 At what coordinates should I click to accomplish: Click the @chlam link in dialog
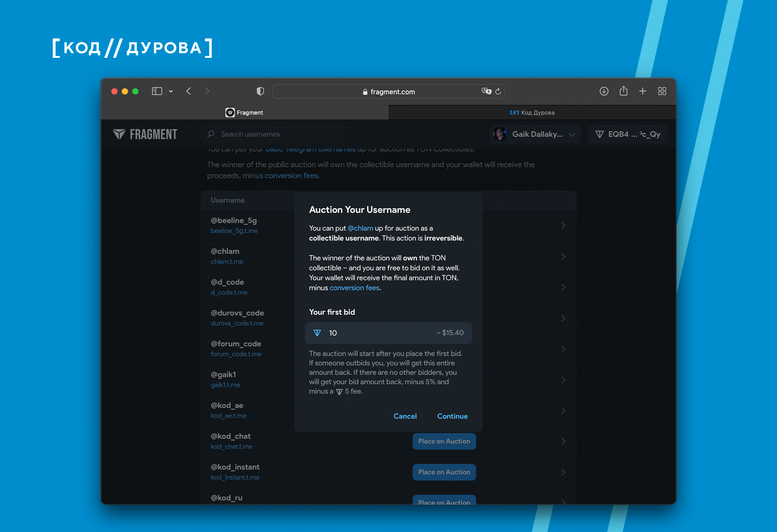click(x=360, y=228)
